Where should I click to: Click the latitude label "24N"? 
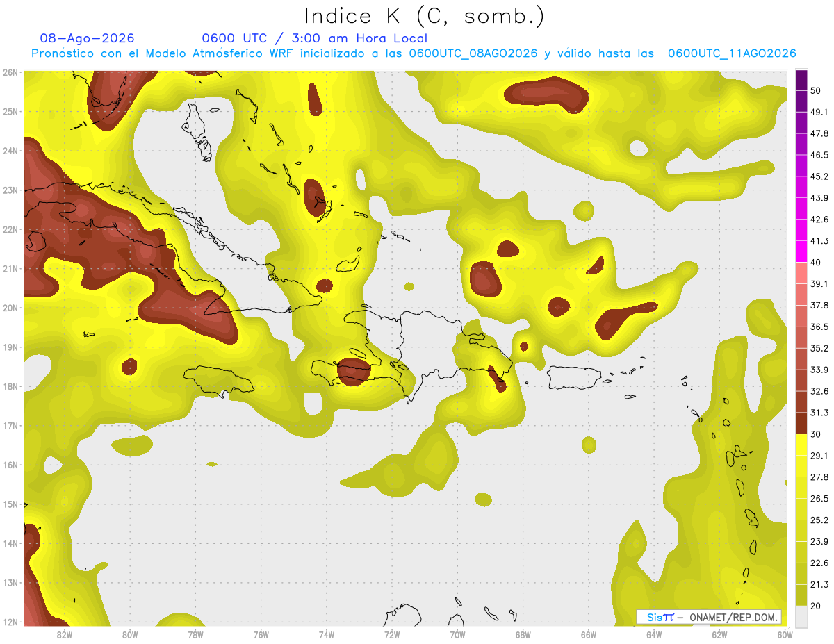(x=11, y=151)
